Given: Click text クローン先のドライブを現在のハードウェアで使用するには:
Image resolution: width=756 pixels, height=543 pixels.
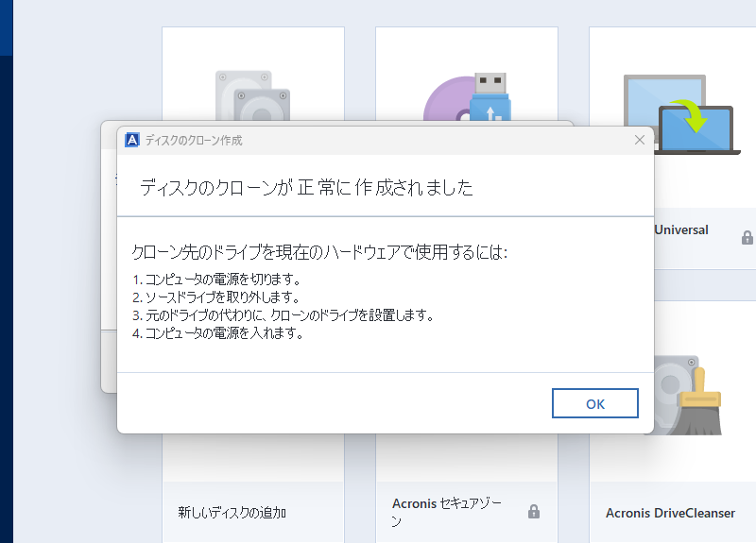Looking at the screenshot, I should pyautogui.click(x=319, y=252).
